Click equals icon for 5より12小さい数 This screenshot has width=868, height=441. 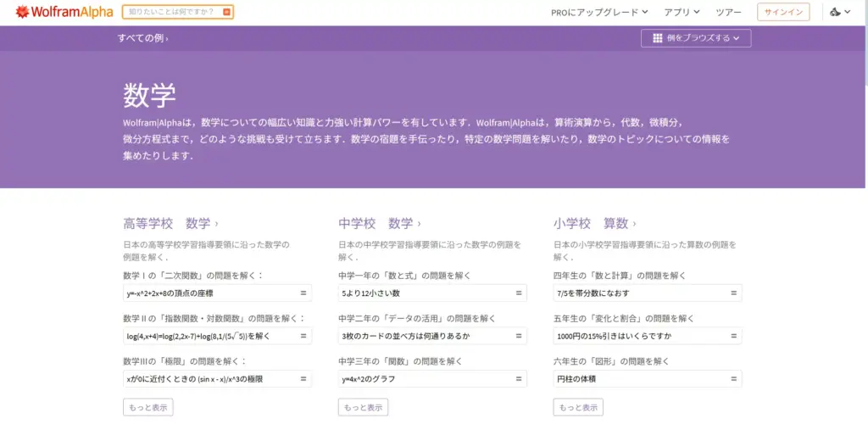pyautogui.click(x=519, y=293)
